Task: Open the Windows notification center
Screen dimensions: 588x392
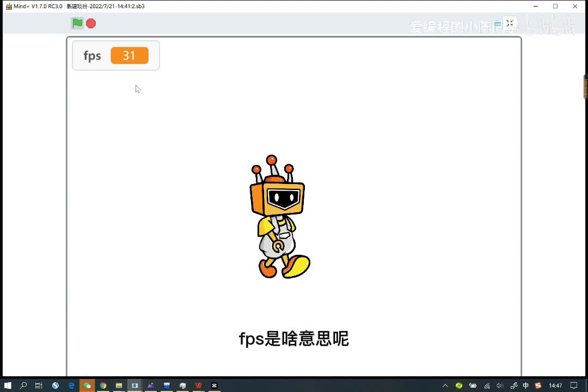Action: point(574,385)
